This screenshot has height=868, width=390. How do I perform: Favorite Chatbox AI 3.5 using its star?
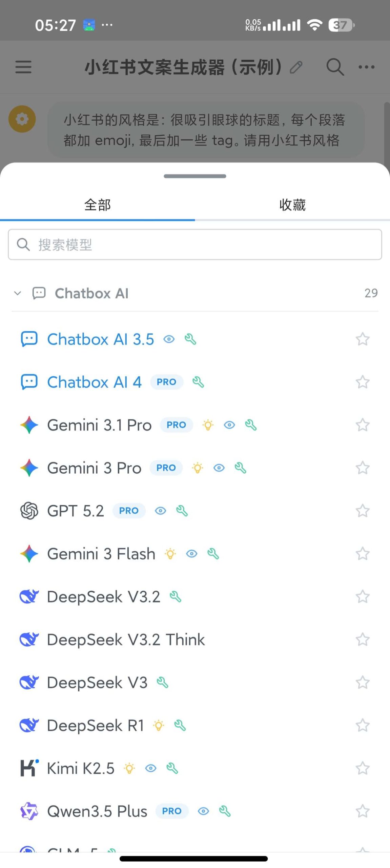point(363,339)
